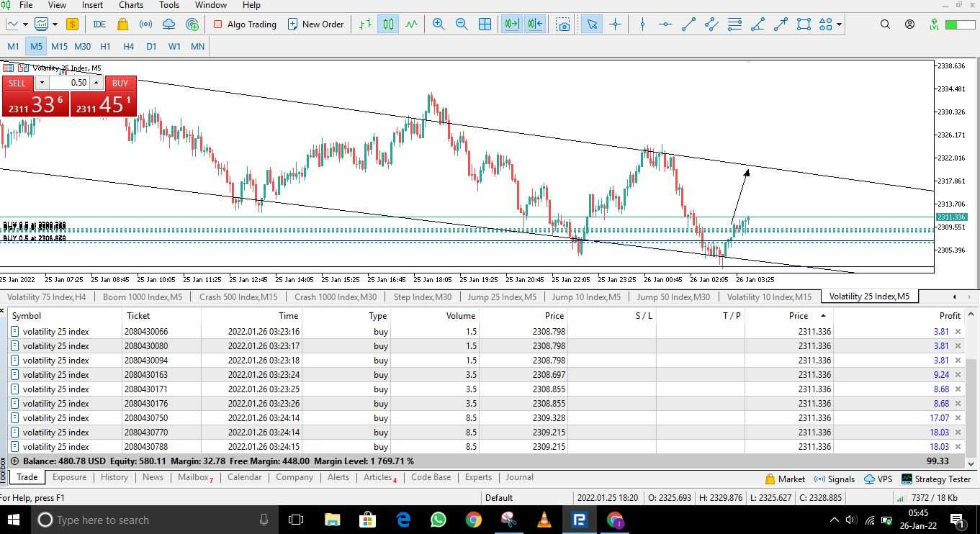Select the Horizontal Line drawing tool
The height and width of the screenshot is (534, 980).
(665, 24)
